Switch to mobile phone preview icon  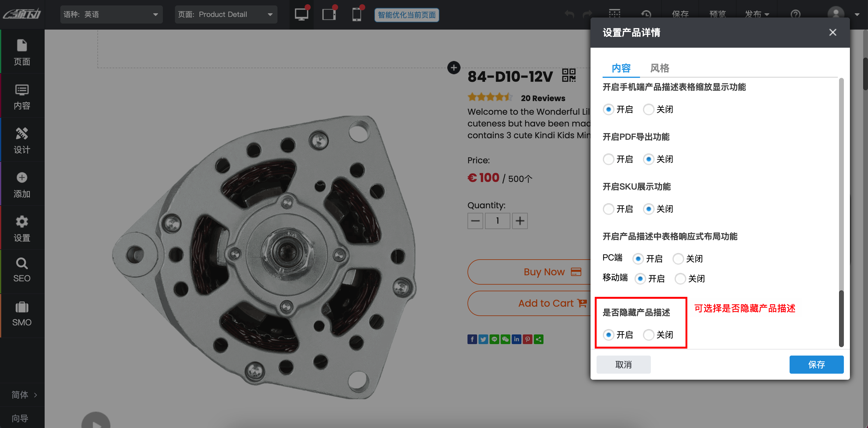pos(356,14)
